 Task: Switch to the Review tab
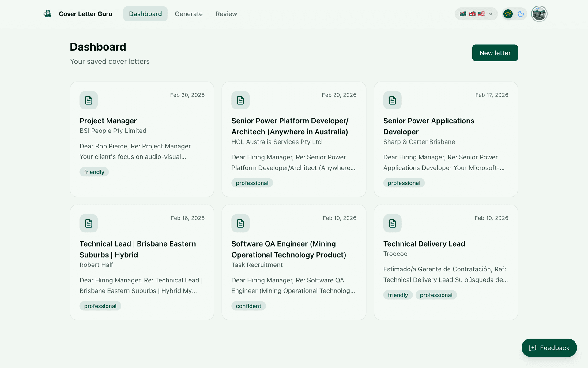226,14
